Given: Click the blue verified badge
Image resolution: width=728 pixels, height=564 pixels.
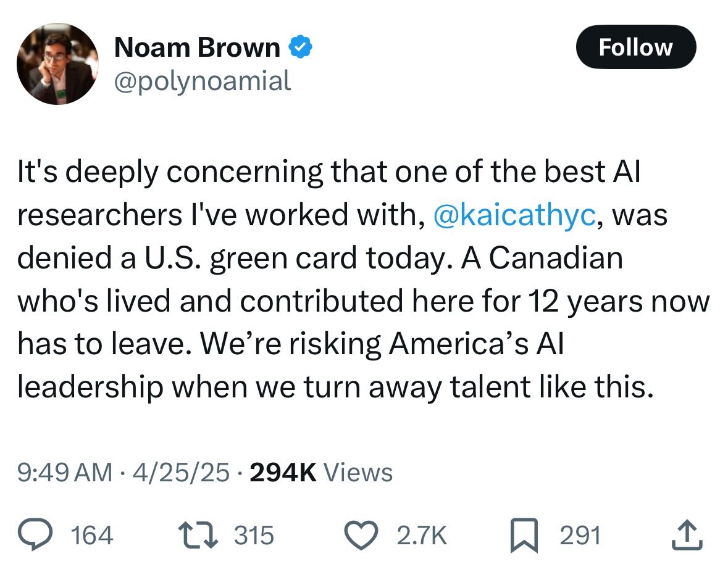Looking at the screenshot, I should pyautogui.click(x=300, y=47).
